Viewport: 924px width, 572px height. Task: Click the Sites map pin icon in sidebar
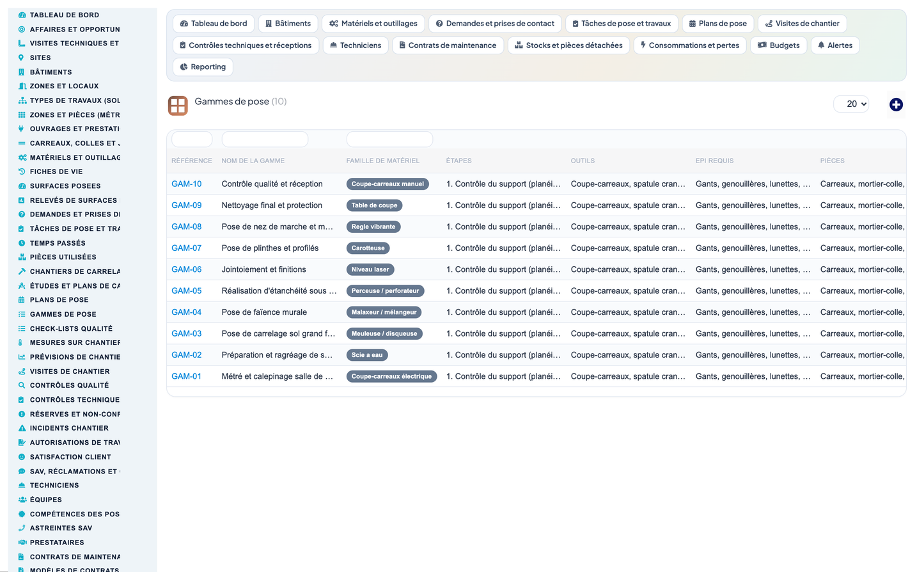tap(22, 58)
